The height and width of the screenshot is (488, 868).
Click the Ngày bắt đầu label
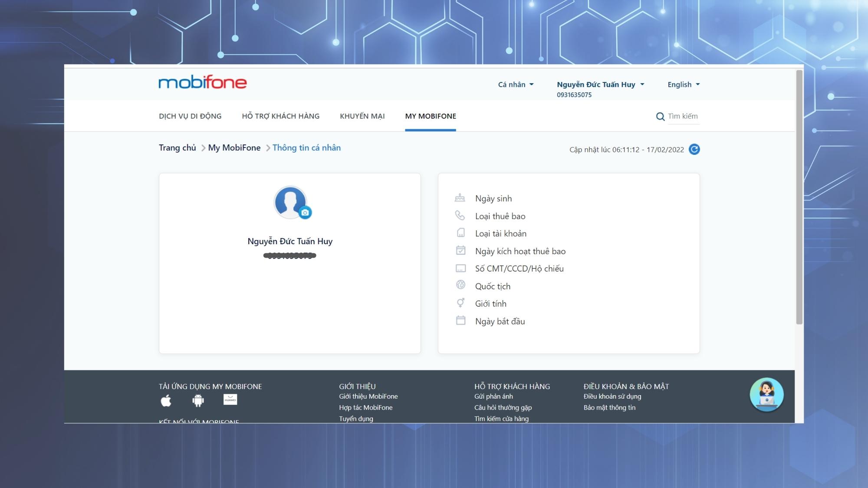pyautogui.click(x=500, y=321)
